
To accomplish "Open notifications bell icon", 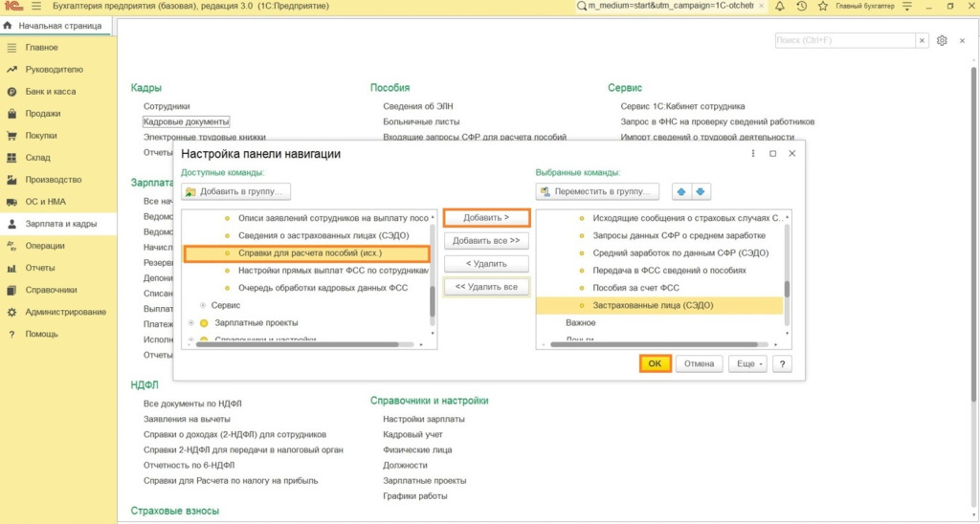I will click(x=780, y=7).
